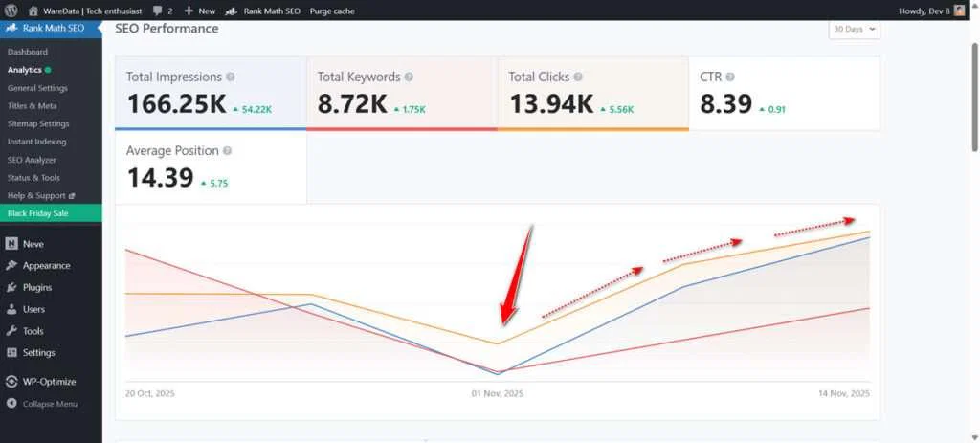Click the Total Clicks help icon
This screenshot has width=980, height=443.
578,77
